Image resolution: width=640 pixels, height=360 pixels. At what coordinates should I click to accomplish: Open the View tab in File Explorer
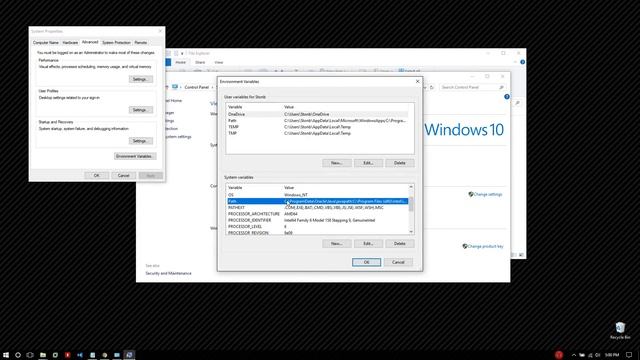pyautogui.click(x=219, y=62)
